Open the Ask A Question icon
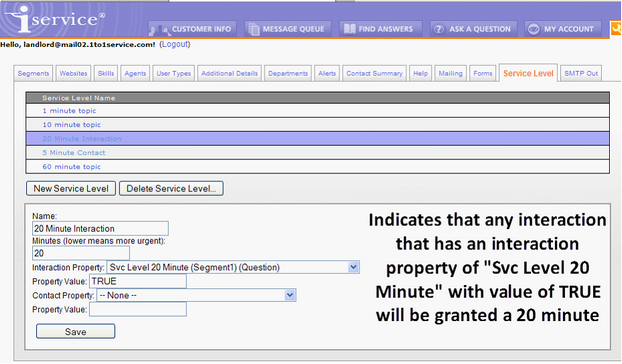 [x=439, y=29]
